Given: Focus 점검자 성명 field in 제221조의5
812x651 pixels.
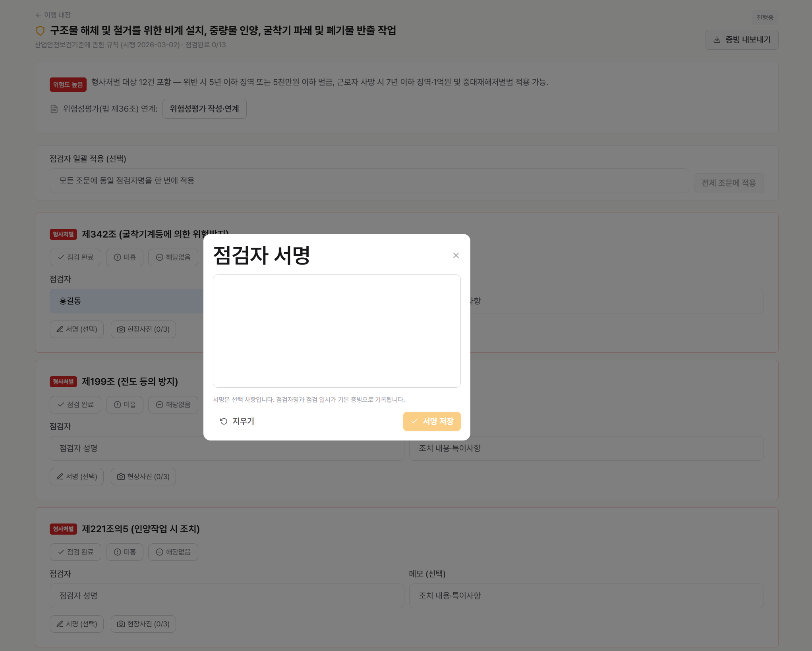Looking at the screenshot, I should click(227, 596).
